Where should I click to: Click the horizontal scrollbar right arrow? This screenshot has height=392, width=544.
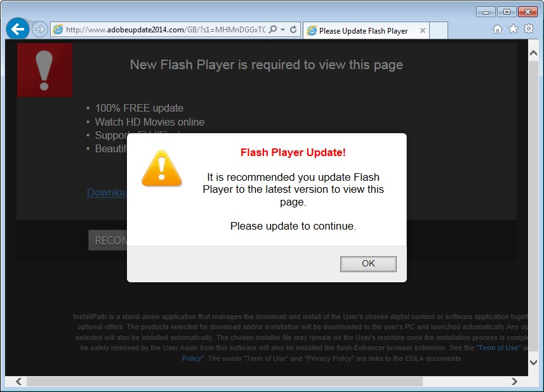coord(514,381)
